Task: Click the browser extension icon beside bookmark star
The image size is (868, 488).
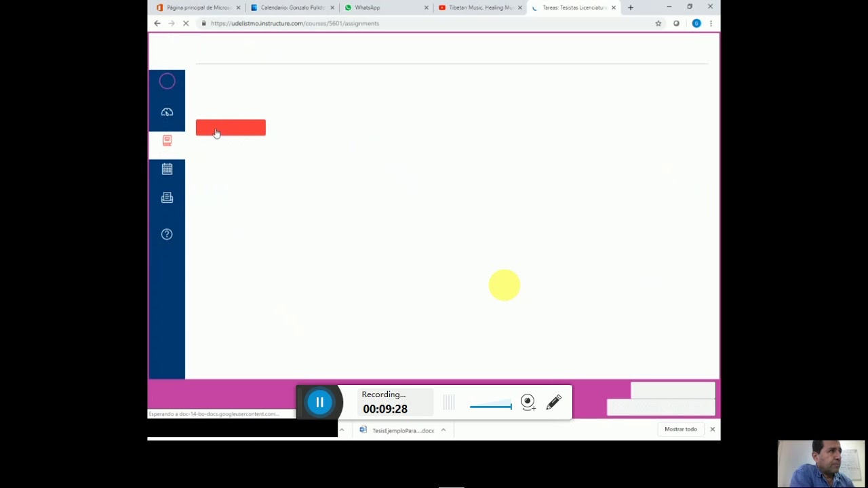Action: 676,23
